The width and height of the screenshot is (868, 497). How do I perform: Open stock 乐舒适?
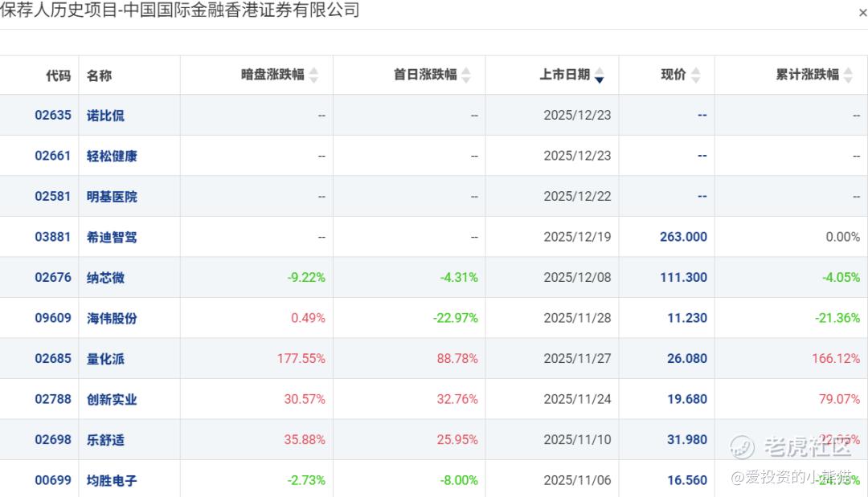coord(105,440)
